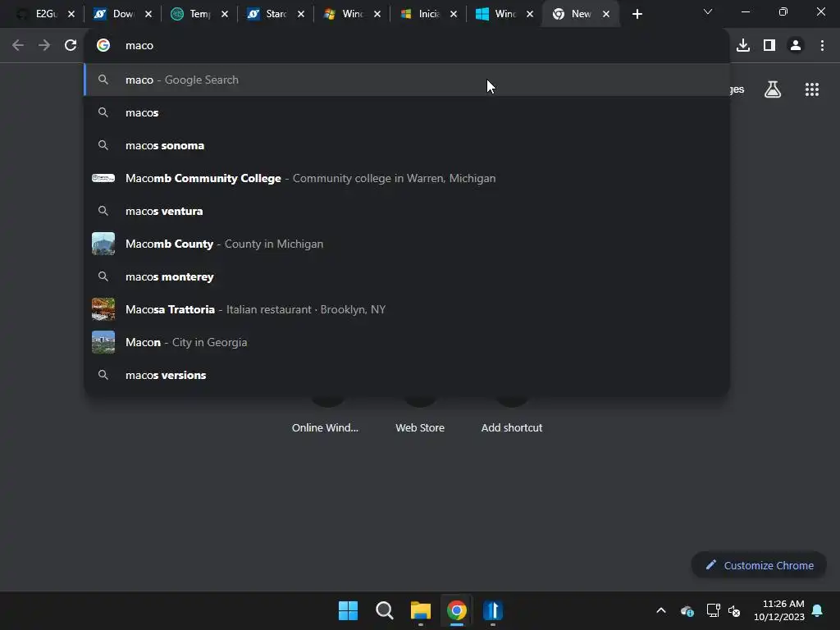This screenshot has width=840, height=630.
Task: Choose Macomb County suggestion
Action: (407, 244)
